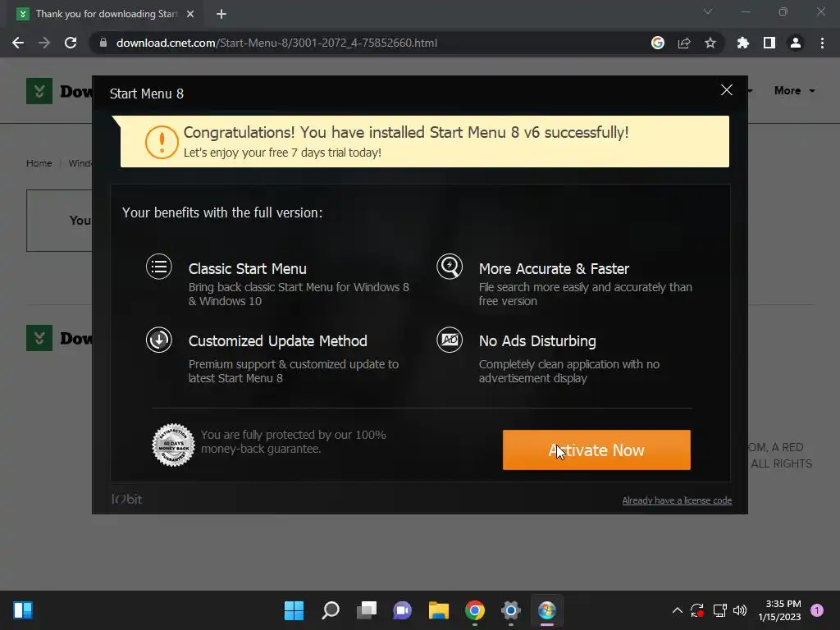Click the 60 days money back guarantee seal
Screen dimensions: 840x630
pos(173,445)
